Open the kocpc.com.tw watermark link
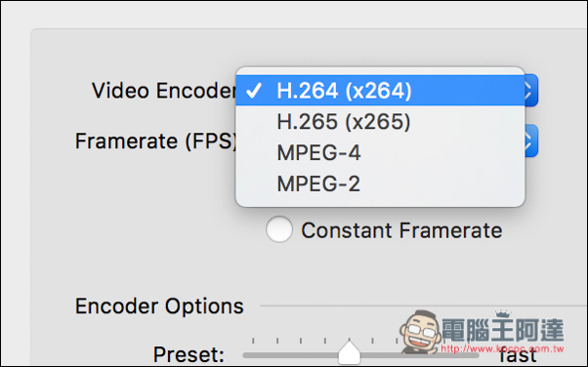The image size is (588, 367). (x=502, y=348)
